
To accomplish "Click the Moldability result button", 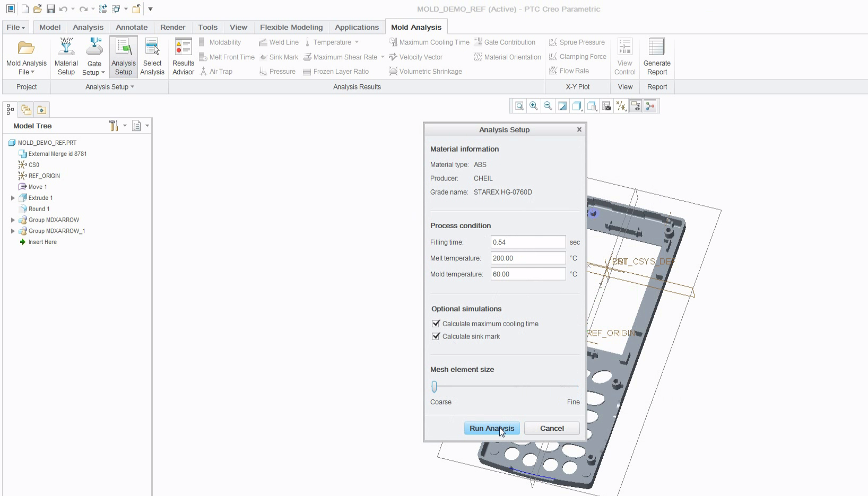I will (x=220, y=42).
